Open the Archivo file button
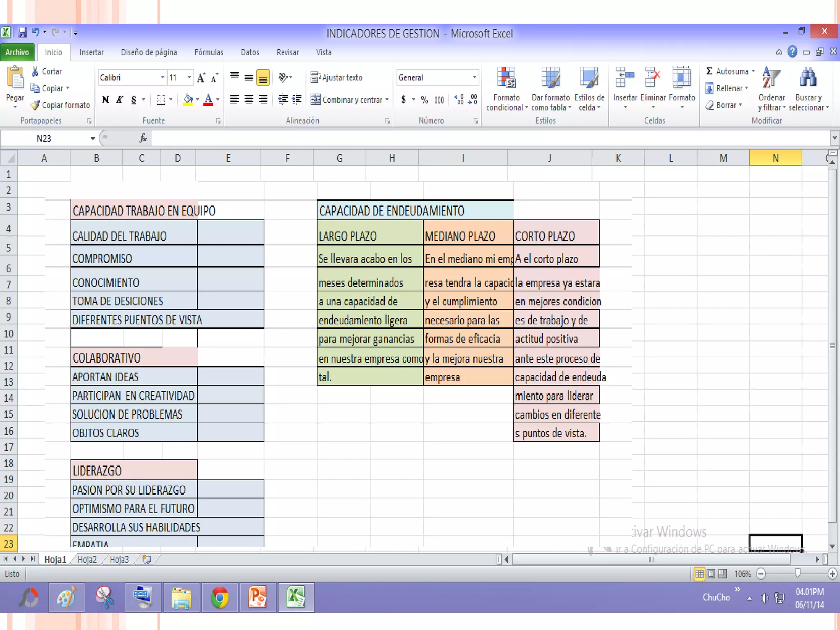The width and height of the screenshot is (840, 630). pos(17,52)
